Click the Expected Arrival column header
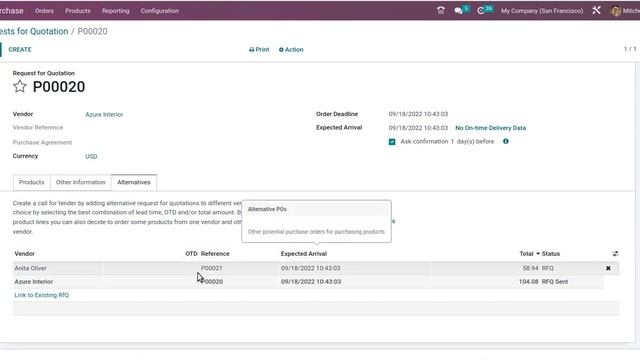The height and width of the screenshot is (360, 640). point(304,253)
